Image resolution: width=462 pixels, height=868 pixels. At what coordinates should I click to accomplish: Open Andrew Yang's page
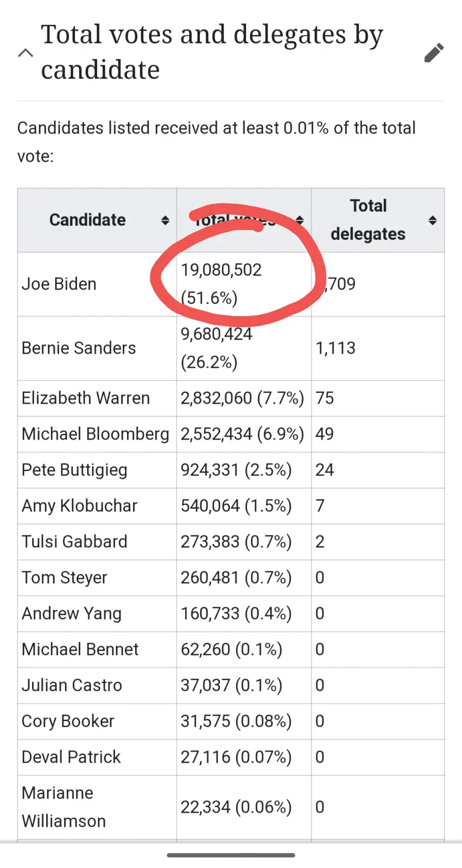pos(72,613)
